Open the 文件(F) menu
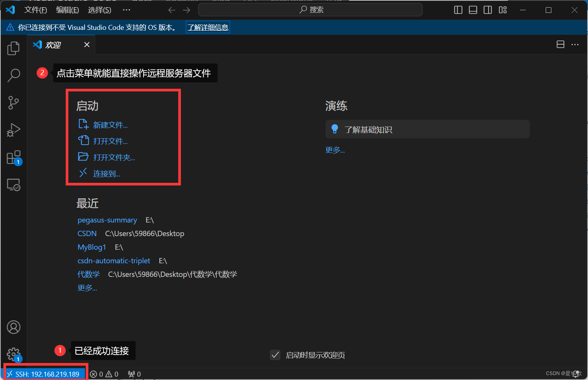The image size is (588, 380). pos(35,10)
